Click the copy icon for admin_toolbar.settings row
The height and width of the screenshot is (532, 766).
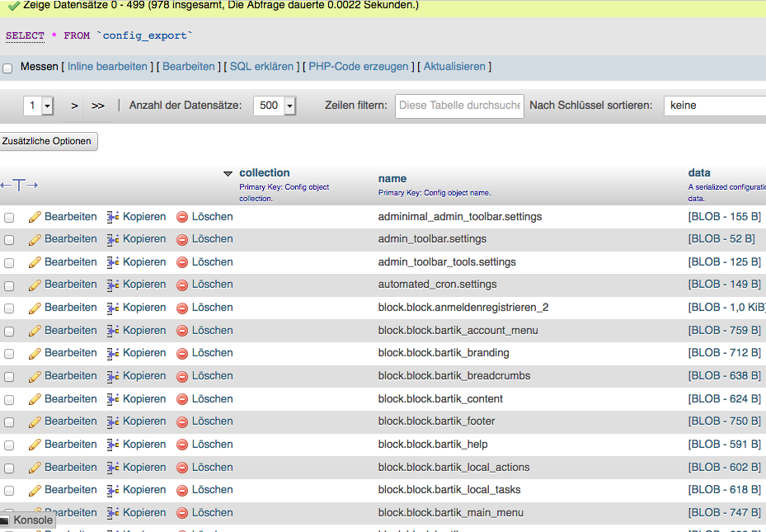pyautogui.click(x=113, y=239)
